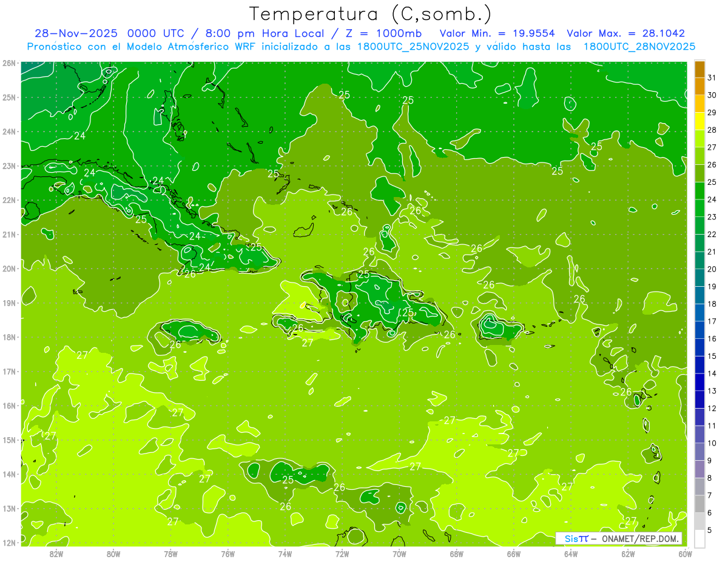Viewport: 728px width, 562px height.
Task: Click the color scale value 8
Action: click(710, 478)
